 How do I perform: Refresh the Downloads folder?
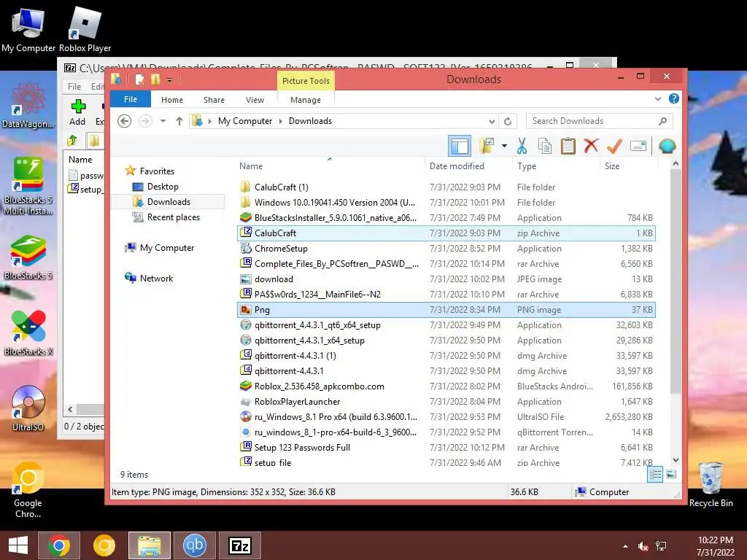pyautogui.click(x=508, y=121)
